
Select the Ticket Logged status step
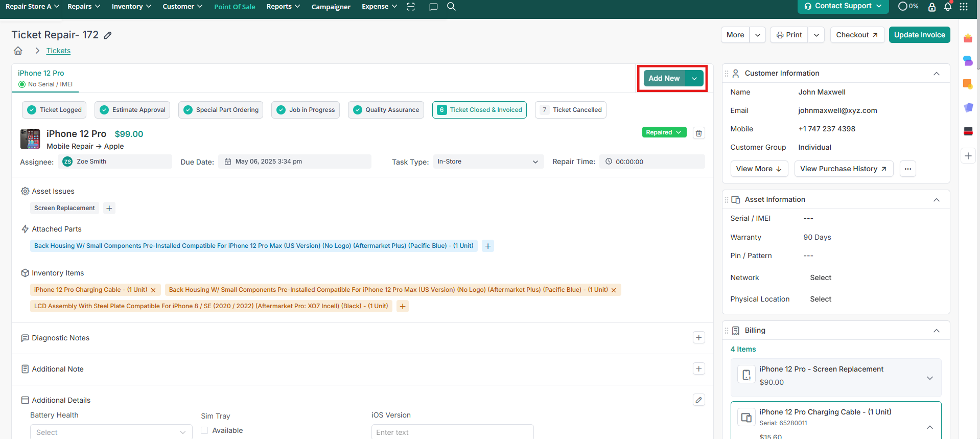click(x=54, y=110)
